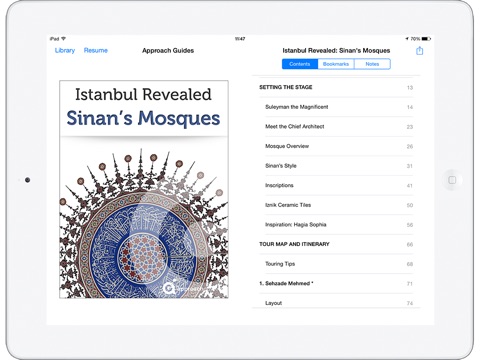The image size is (480, 360).
Task: Tap the battery indicator in the status bar
Action: pyautogui.click(x=426, y=39)
